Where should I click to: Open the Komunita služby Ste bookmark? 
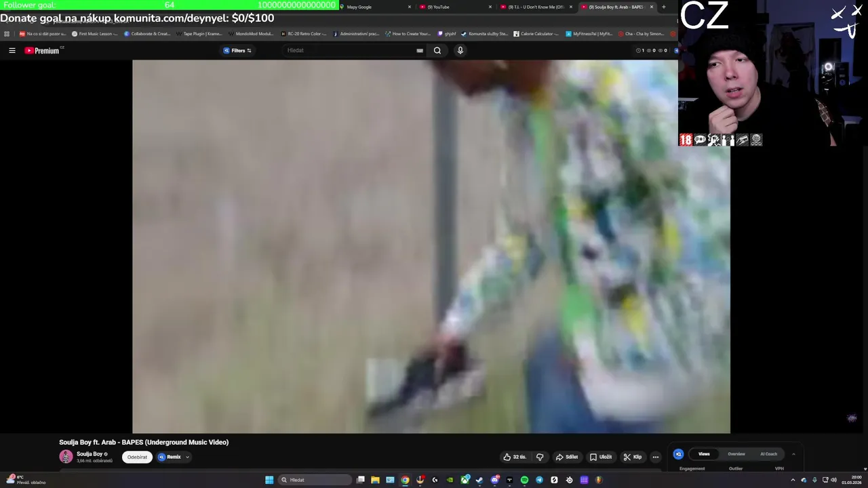[484, 33]
